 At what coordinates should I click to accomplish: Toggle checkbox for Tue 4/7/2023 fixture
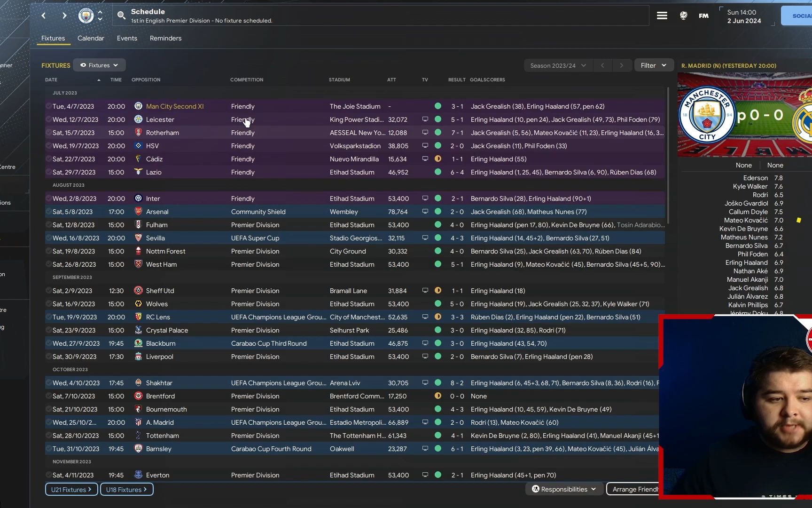click(48, 106)
